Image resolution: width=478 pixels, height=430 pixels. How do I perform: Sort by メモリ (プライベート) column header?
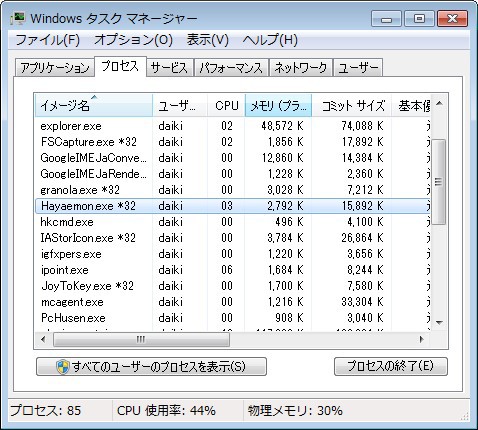278,105
